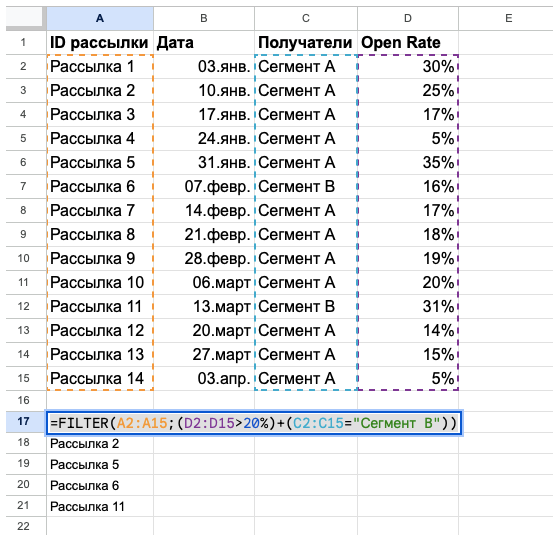
Task: Select column D header
Action: pyautogui.click(x=408, y=18)
